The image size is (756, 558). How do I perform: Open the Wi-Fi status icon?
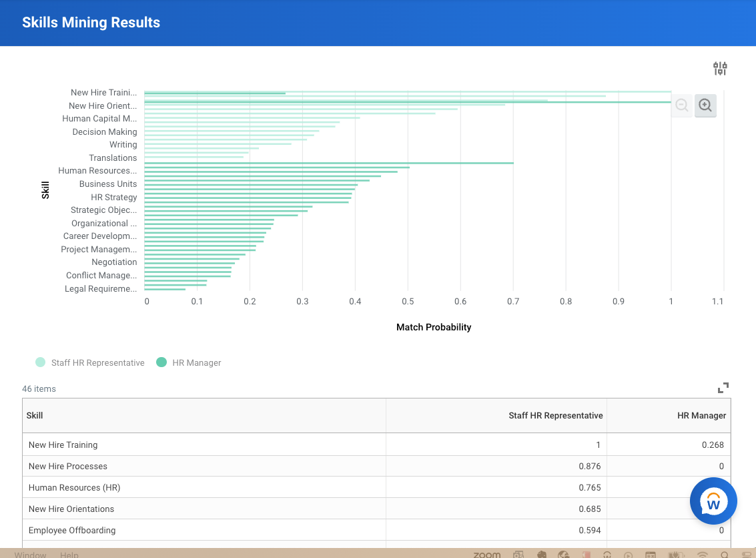702,554
